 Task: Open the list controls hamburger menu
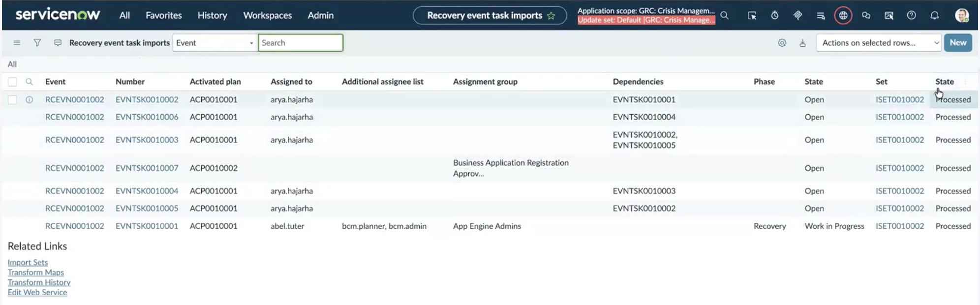pyautogui.click(x=17, y=43)
